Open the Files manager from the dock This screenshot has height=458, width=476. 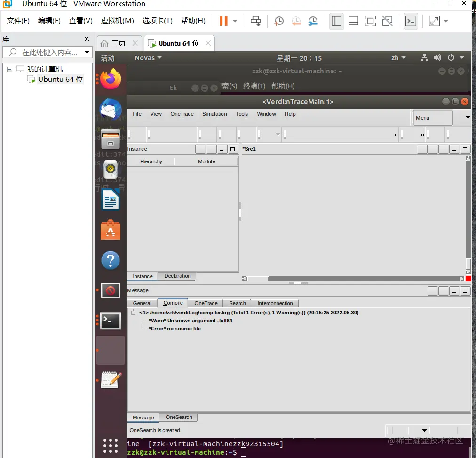[111, 139]
